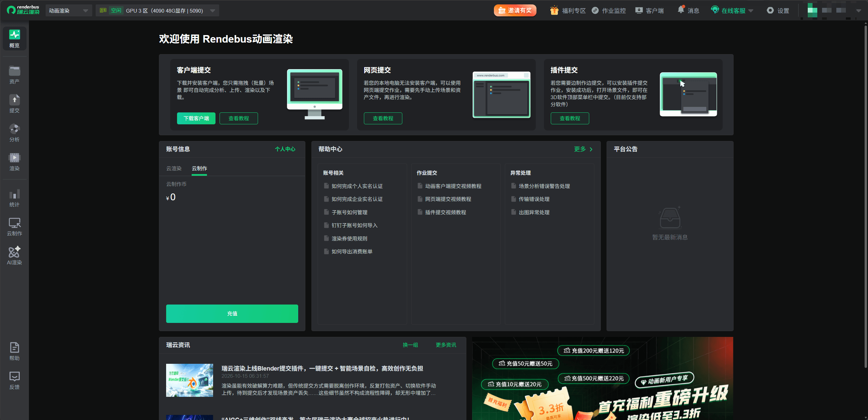The height and width of the screenshot is (420, 868).
Task: Open the 云制作 cloud production sidebar icon
Action: (x=14, y=227)
